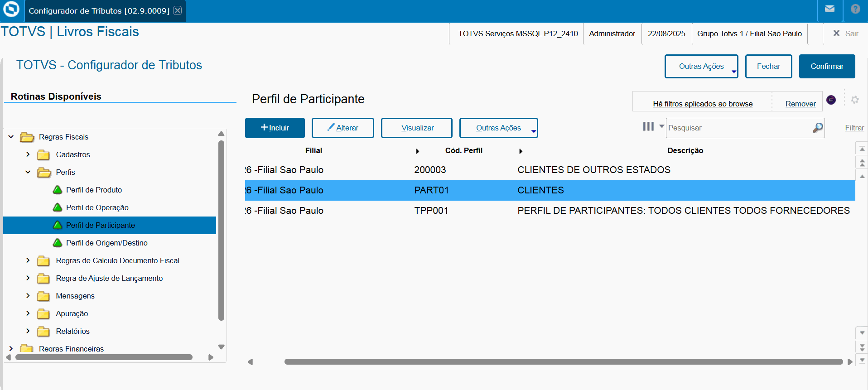868x390 pixels.
Task: Click the Confirmar button
Action: pyautogui.click(x=827, y=66)
